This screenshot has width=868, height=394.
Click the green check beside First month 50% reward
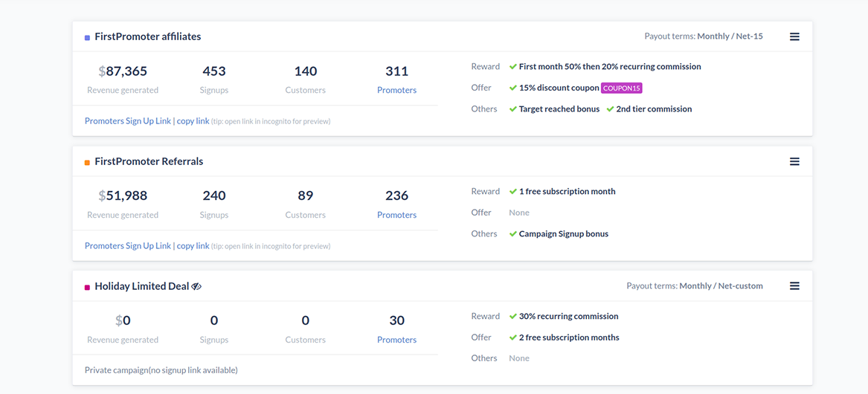(x=512, y=66)
